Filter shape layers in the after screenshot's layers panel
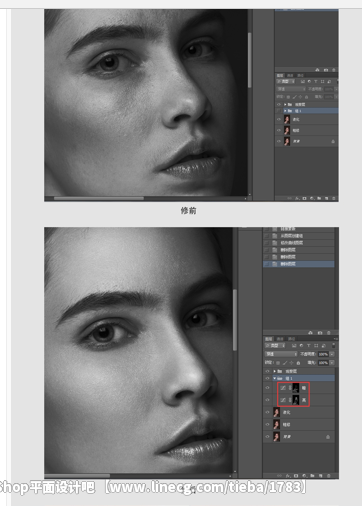This screenshot has width=362, height=506. pyautogui.click(x=316, y=346)
